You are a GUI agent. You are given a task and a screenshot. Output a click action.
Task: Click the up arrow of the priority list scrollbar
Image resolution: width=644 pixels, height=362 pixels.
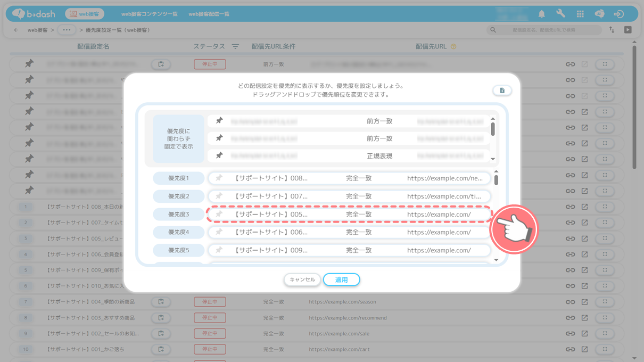point(496,172)
